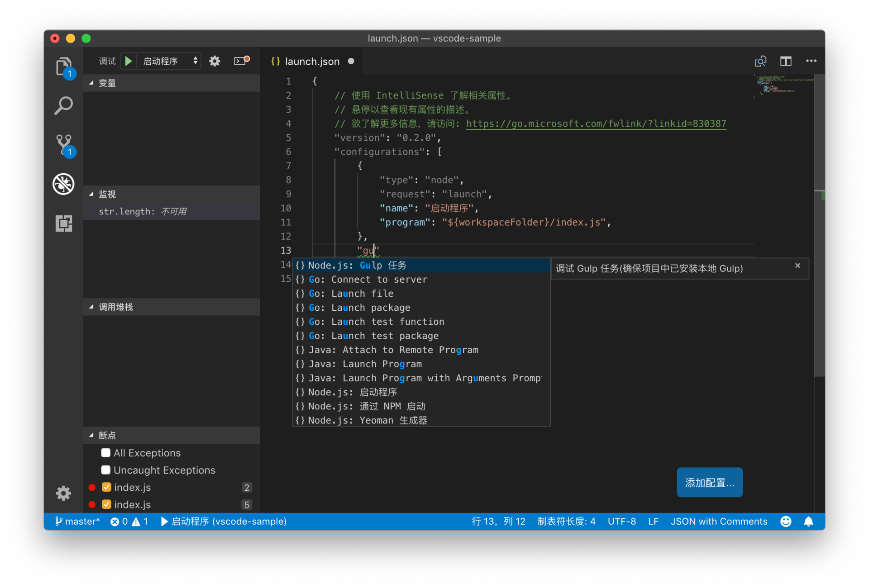Viewport: 869px width, 588px height.
Task: Collapse the 变量 variables section
Action: point(107,83)
